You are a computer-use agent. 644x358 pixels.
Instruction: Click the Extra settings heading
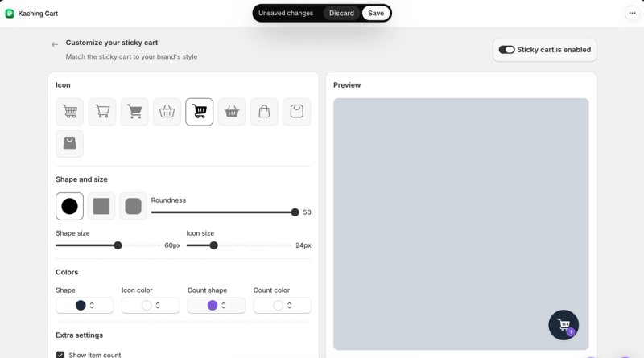pyautogui.click(x=79, y=335)
